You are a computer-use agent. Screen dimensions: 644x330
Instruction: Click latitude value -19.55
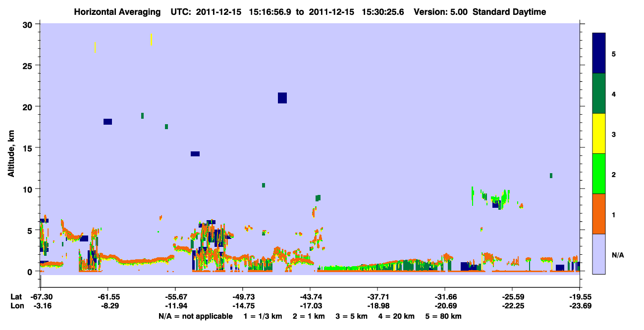tap(580, 297)
